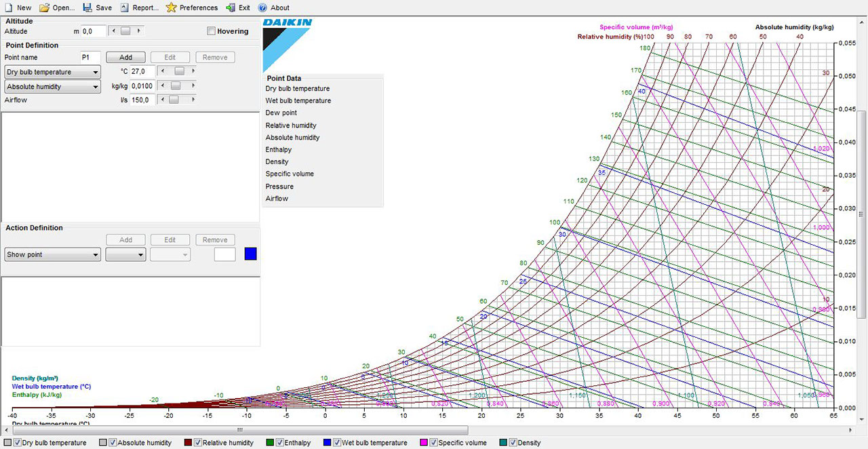Click the Density row in Point Data
This screenshot has width=868, height=449.
(x=277, y=162)
